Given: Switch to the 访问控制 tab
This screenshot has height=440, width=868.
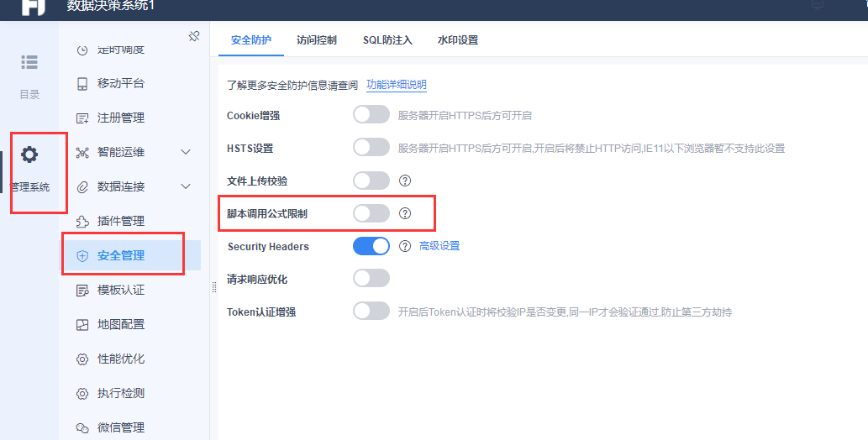Looking at the screenshot, I should pyautogui.click(x=317, y=39).
